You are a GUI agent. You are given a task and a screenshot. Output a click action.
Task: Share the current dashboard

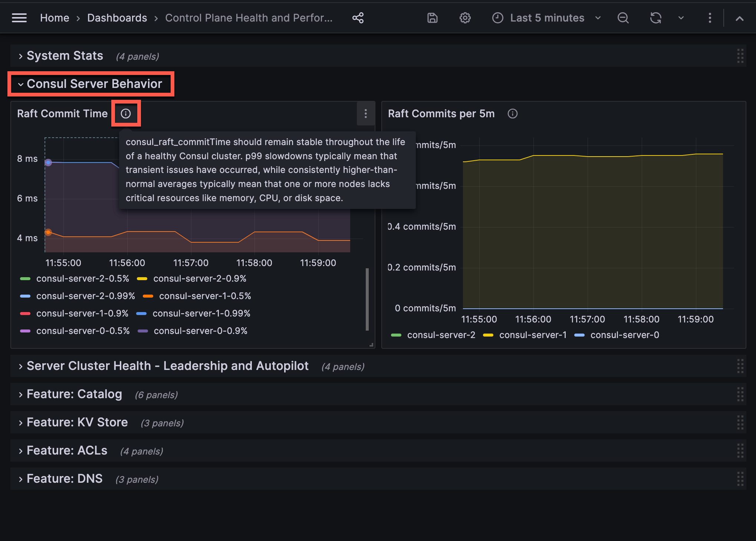(x=357, y=17)
